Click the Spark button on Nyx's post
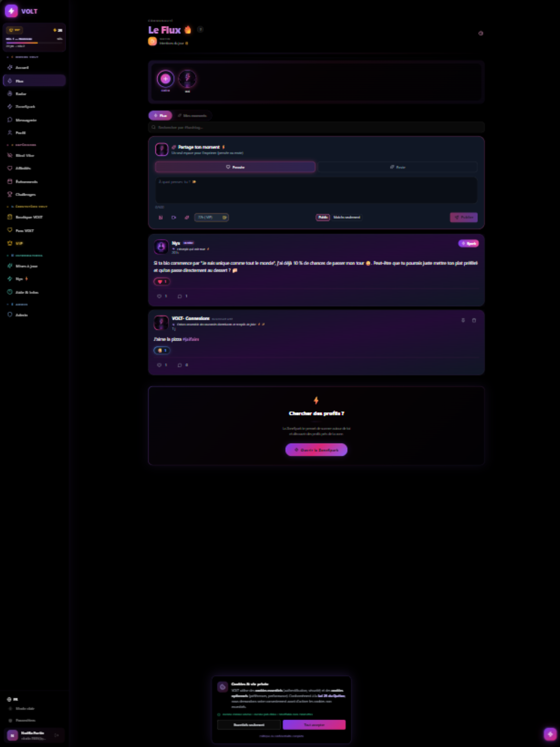The width and height of the screenshot is (560, 747). pos(469,243)
